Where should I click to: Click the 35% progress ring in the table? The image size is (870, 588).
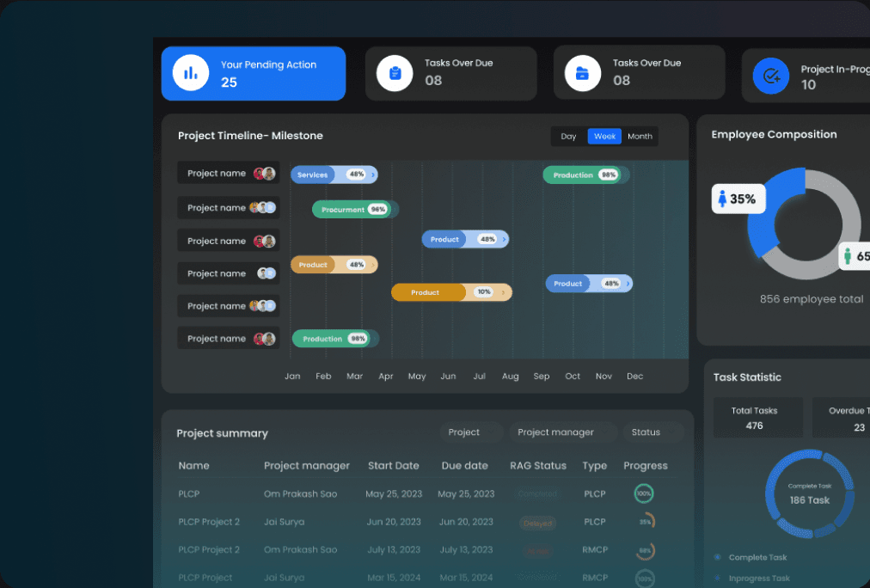click(x=644, y=521)
